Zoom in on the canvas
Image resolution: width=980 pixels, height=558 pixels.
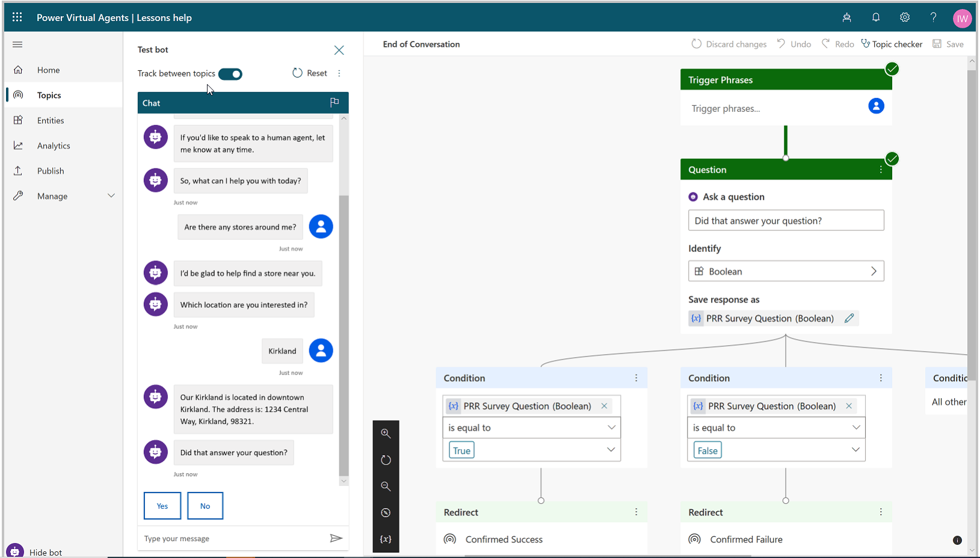386,433
